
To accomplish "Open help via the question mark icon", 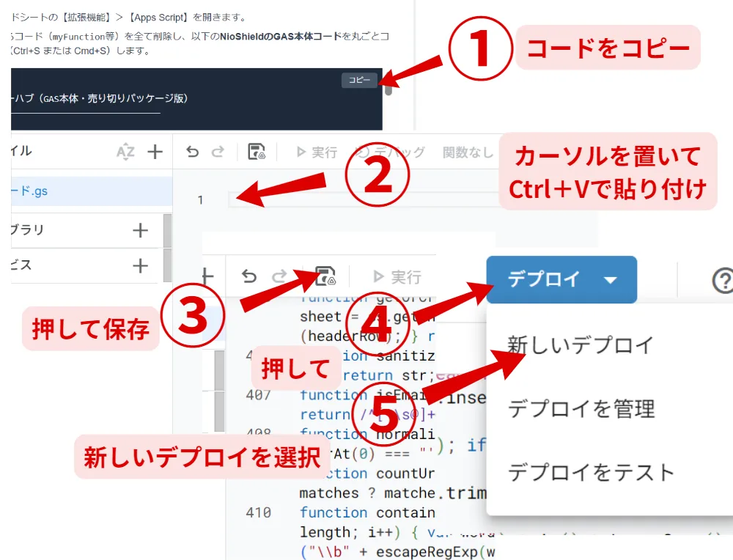I will coord(723,281).
